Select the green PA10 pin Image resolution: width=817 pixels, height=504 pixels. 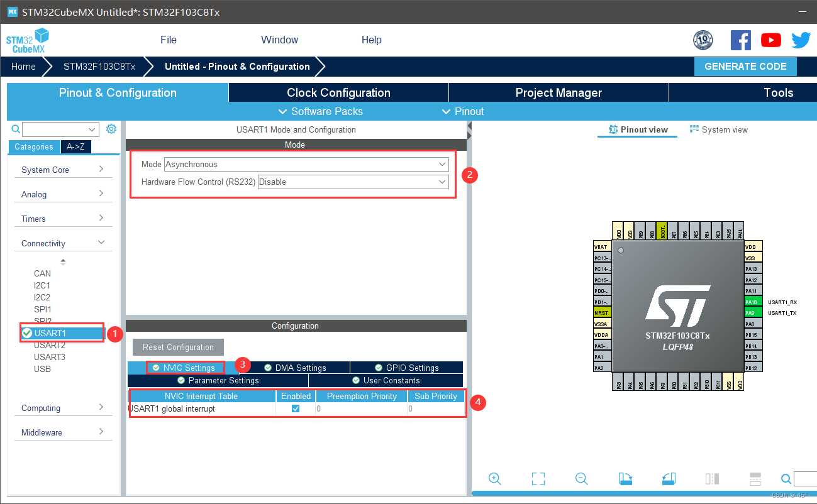pos(753,302)
